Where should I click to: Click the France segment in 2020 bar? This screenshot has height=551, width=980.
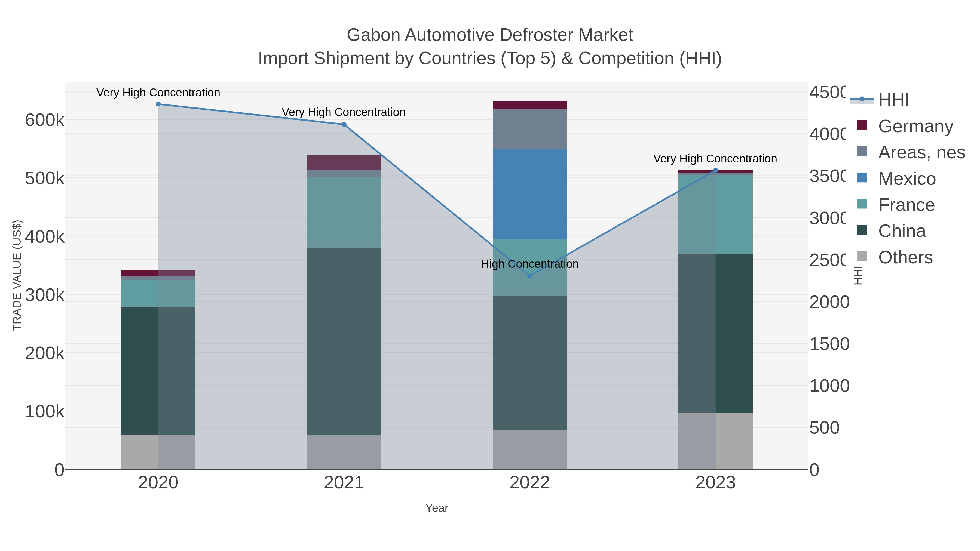(158, 293)
